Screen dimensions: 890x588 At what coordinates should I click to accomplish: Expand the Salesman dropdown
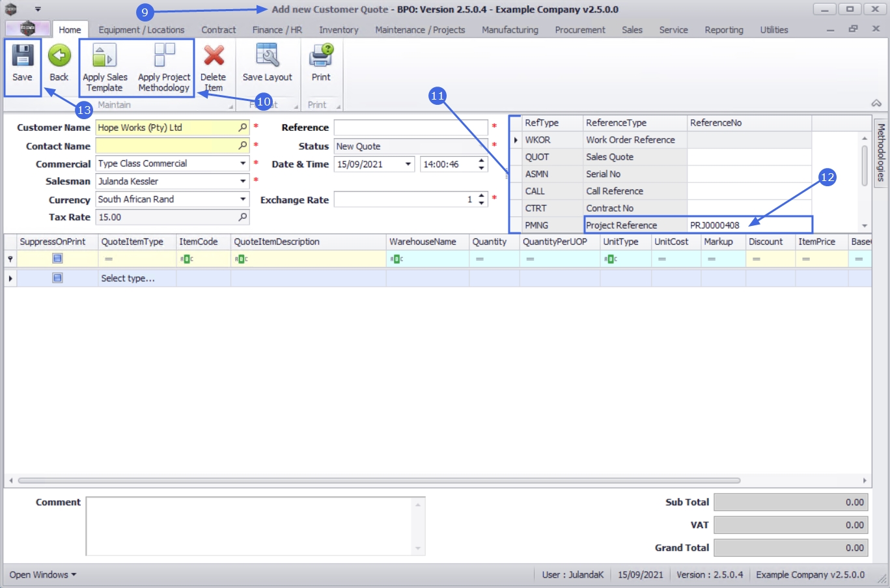point(243,181)
